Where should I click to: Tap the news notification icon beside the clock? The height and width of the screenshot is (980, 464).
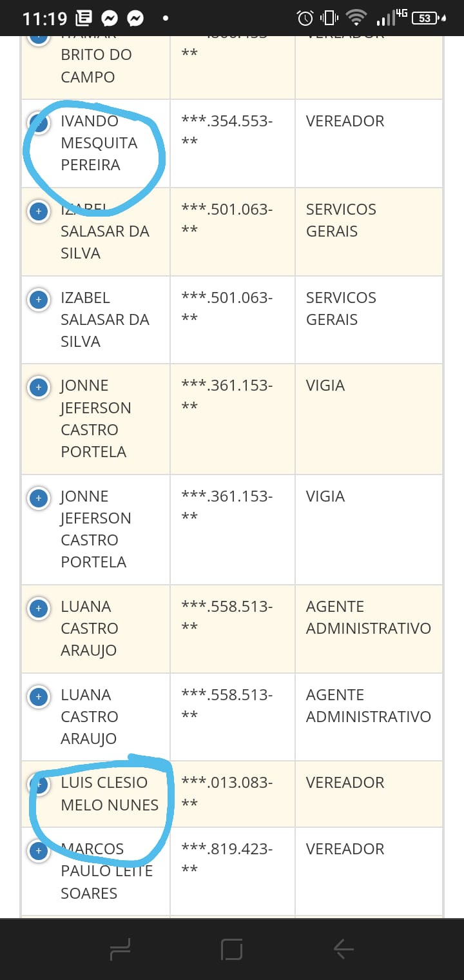[x=84, y=19]
